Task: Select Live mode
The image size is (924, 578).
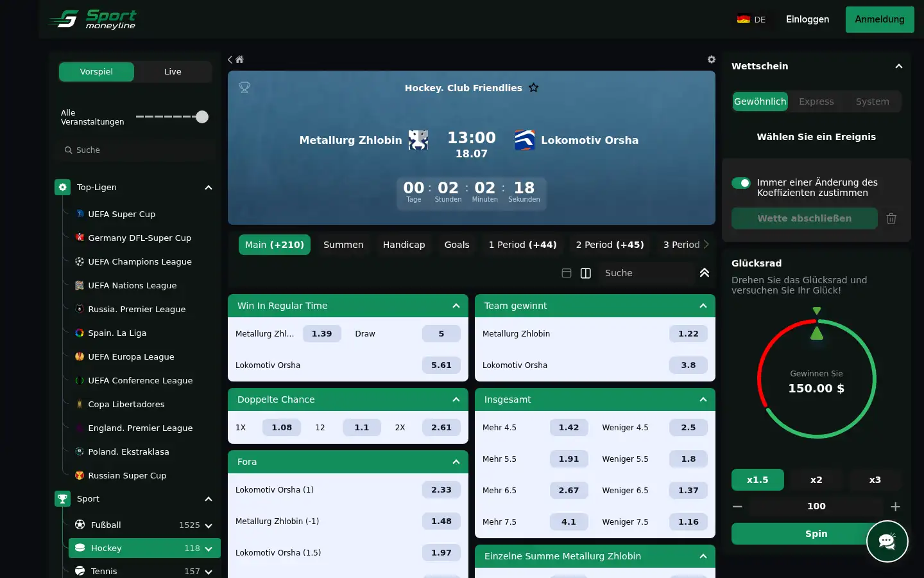Action: pos(173,72)
